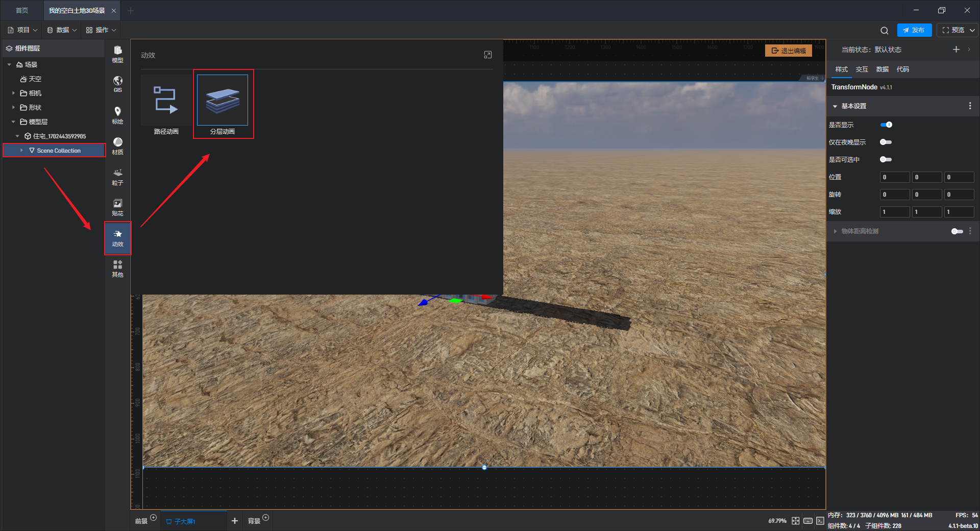Viewport: 980px width, 531px height.
Task: Expand the 相机 folder
Action: [x=13, y=93]
